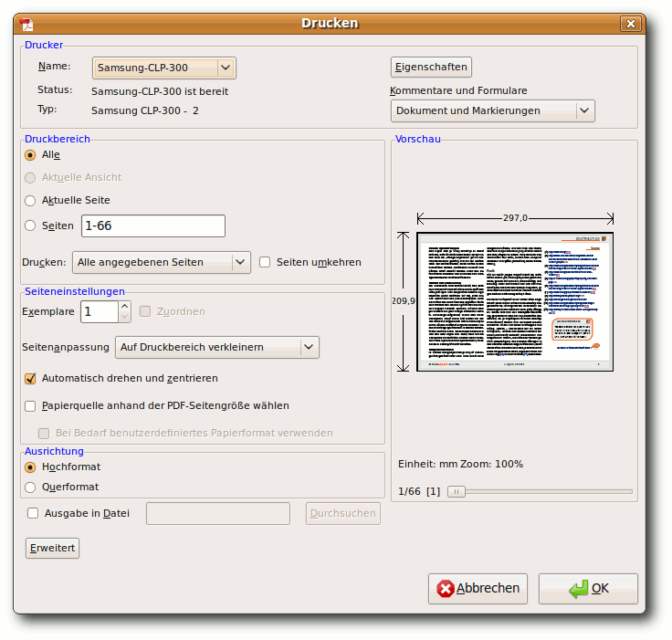Viewport: 672px width, 640px height.
Task: Increase Exemplare count with up arrow
Action: pyautogui.click(x=125, y=306)
